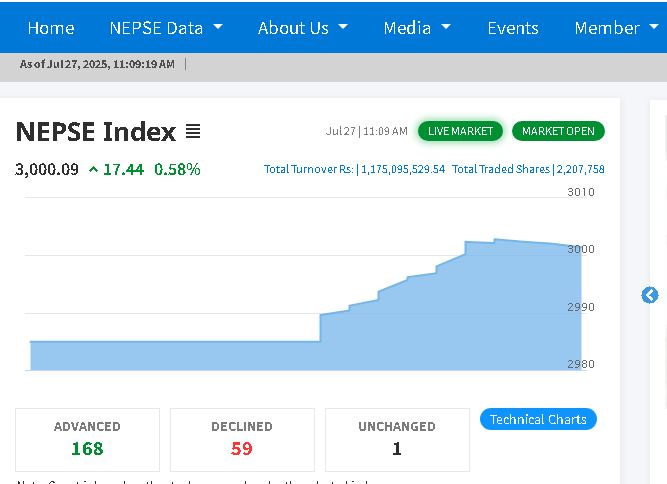Expand the NEPSE Data dropdown menu
Screen dimensions: 667x484
pos(166,28)
